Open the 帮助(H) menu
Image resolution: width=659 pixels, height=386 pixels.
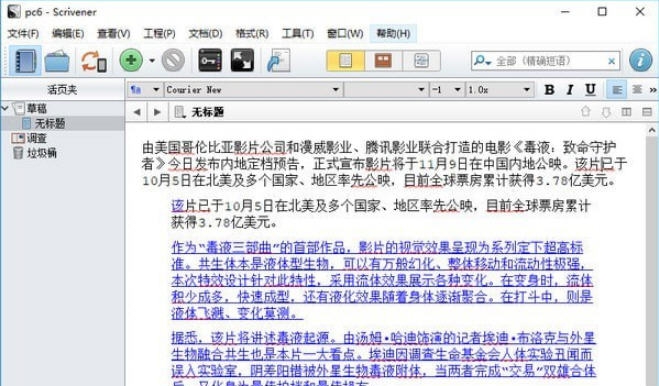[393, 33]
